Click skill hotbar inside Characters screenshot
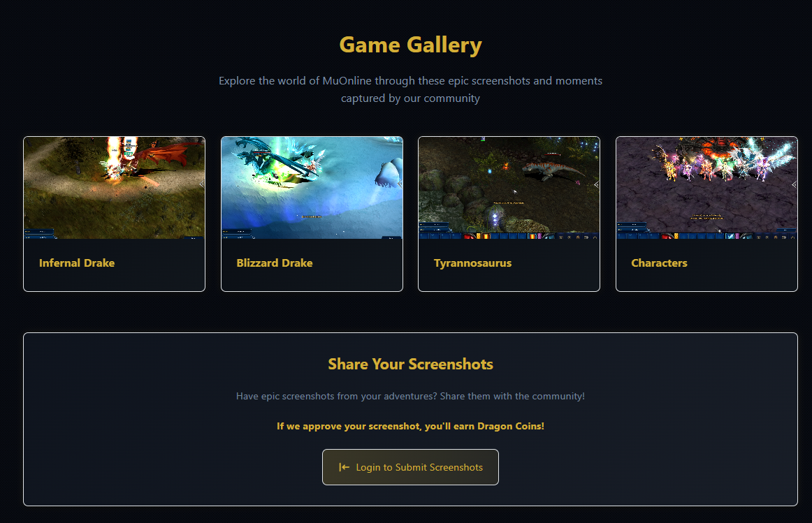The width and height of the screenshot is (812, 523). [x=707, y=236]
